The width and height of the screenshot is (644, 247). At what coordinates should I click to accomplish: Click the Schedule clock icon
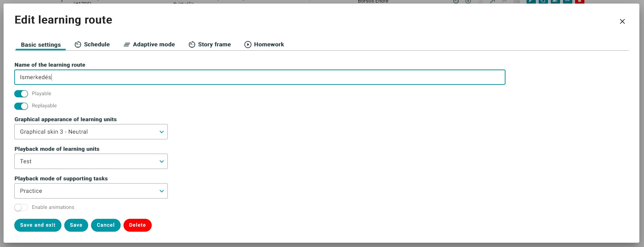coord(78,45)
